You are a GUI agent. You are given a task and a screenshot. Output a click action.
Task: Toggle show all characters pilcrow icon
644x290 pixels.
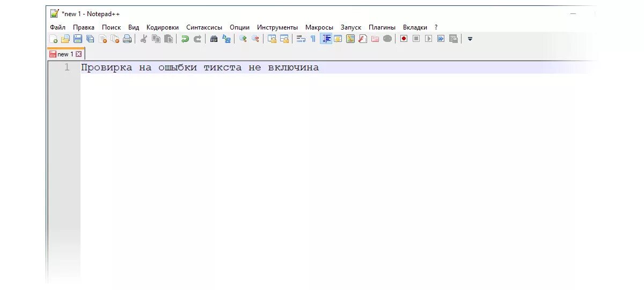click(x=313, y=39)
